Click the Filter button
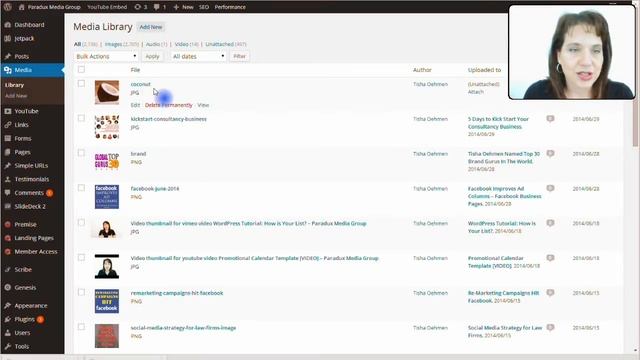The width and height of the screenshot is (640, 360). click(240, 56)
